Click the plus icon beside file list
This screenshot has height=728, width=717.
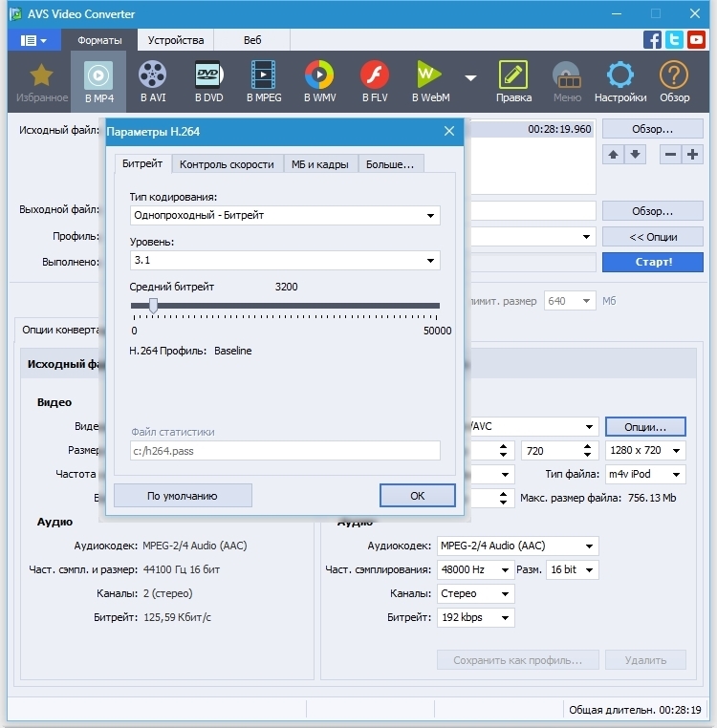pos(693,155)
